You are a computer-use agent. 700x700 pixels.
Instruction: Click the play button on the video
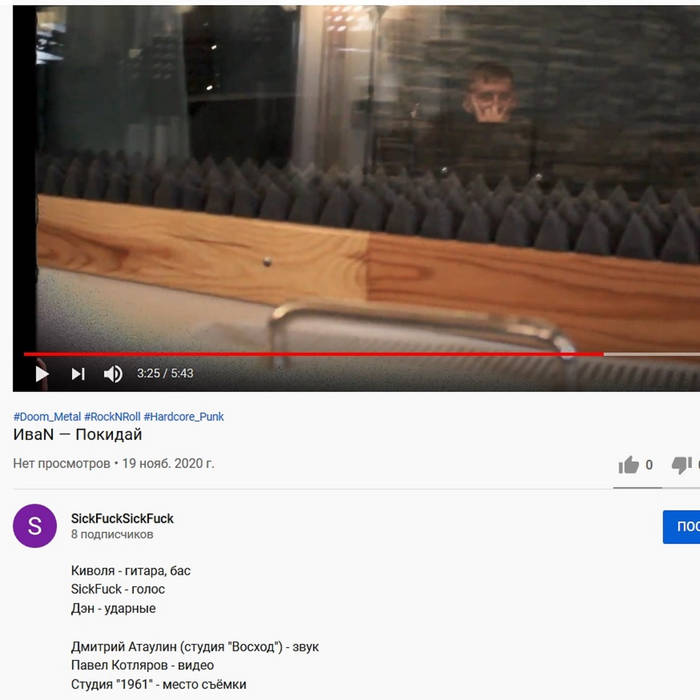click(x=42, y=374)
